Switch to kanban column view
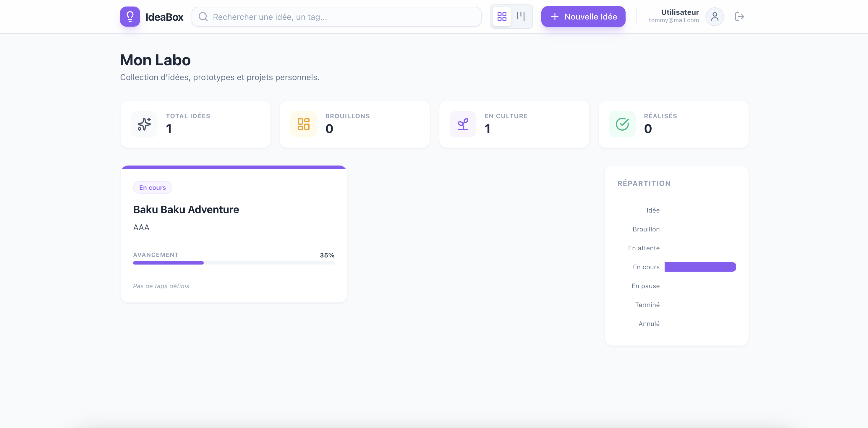Viewport: 868px width, 428px height. (521, 17)
